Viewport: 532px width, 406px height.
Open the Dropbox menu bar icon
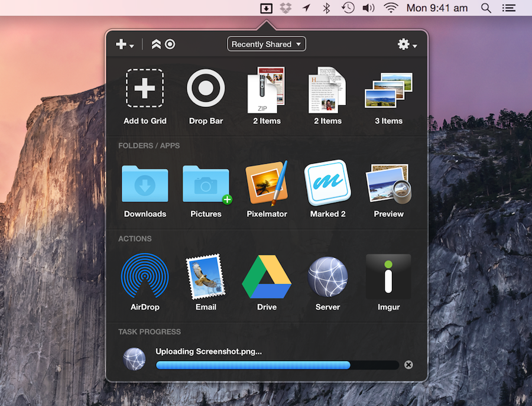[x=286, y=8]
